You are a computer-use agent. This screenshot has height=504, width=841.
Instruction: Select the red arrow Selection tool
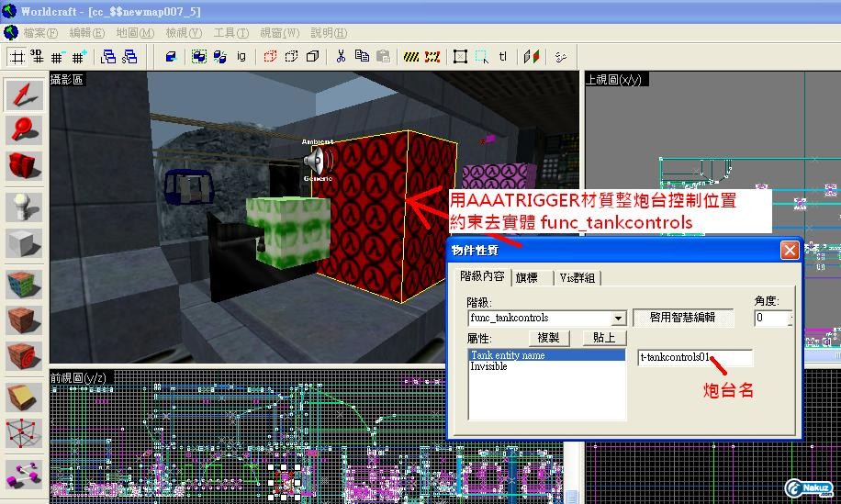coord(24,95)
